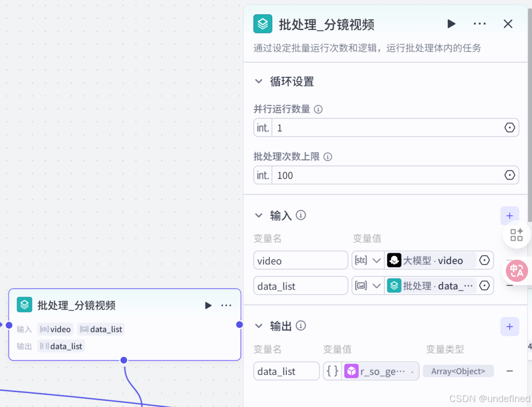Add a new output variable
532x407 pixels.
point(510,327)
